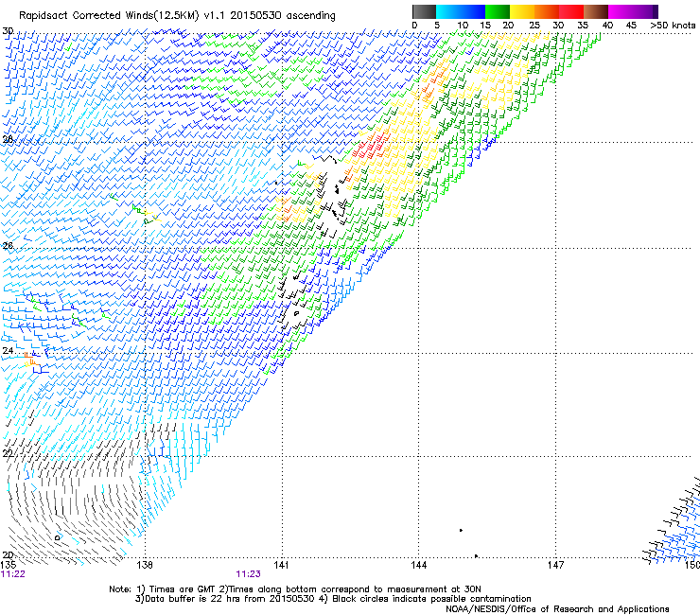Click the purple '11:22' time label
Viewport: 700px width, 615px height.
[x=13, y=574]
